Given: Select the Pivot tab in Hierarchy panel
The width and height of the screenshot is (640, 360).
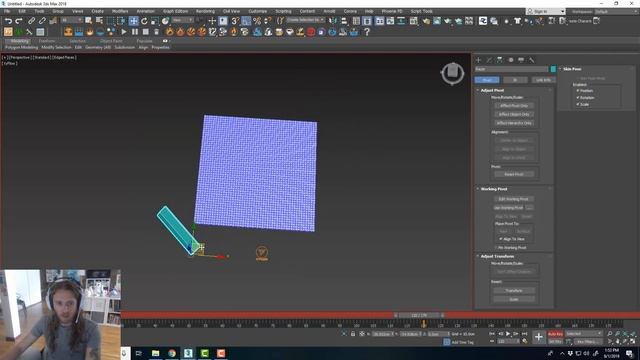Looking at the screenshot, I should [x=487, y=80].
